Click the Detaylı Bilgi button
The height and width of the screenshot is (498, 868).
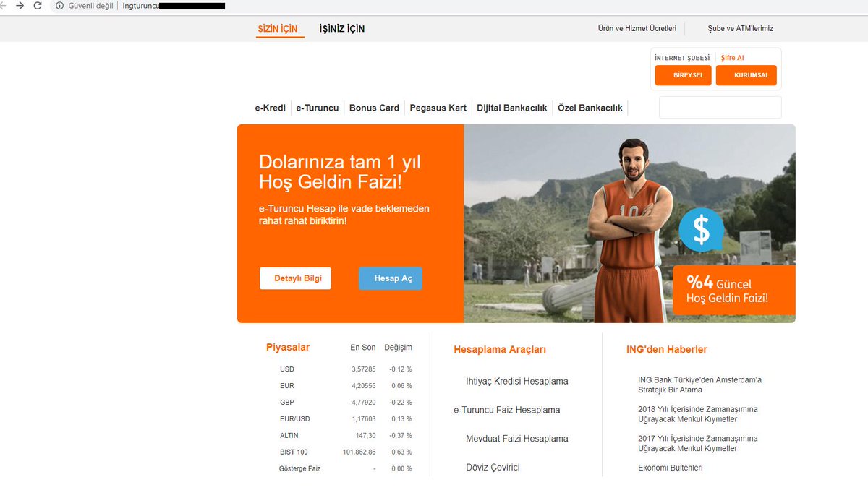295,278
